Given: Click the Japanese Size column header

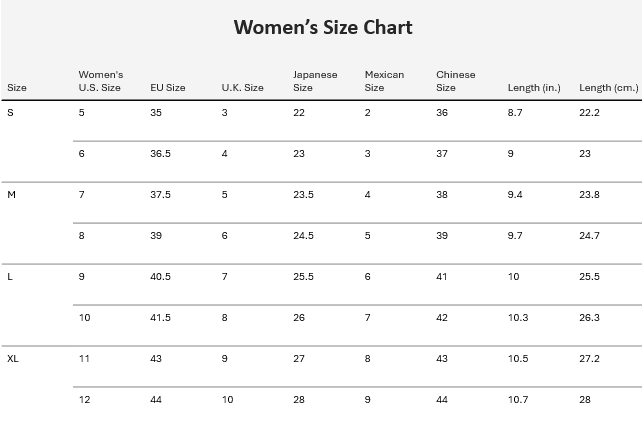Looking at the screenshot, I should [x=315, y=81].
